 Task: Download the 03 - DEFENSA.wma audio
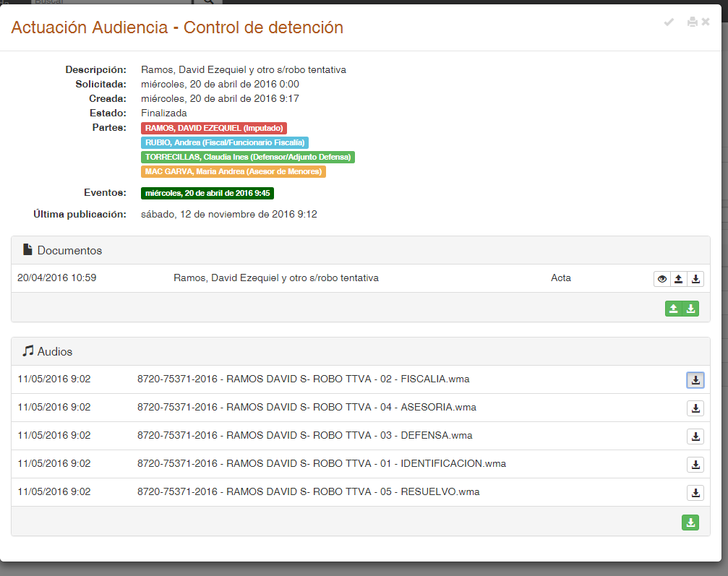(x=695, y=437)
